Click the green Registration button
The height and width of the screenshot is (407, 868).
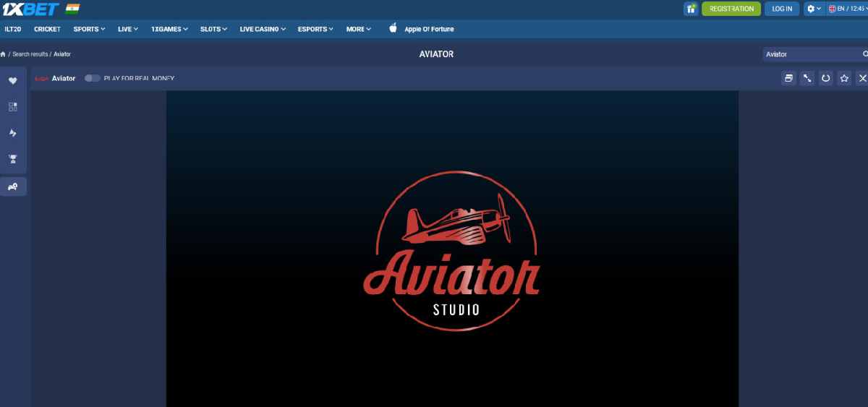731,9
